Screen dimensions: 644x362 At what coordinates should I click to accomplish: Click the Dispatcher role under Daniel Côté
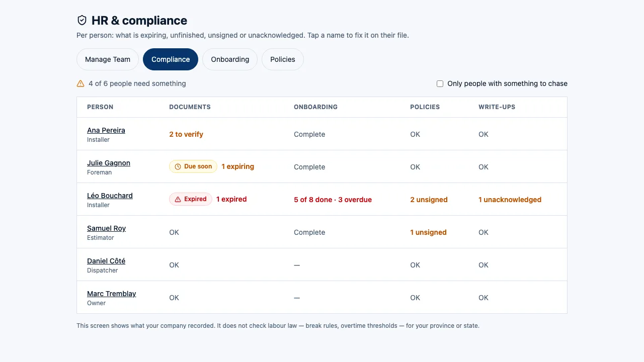(x=103, y=270)
